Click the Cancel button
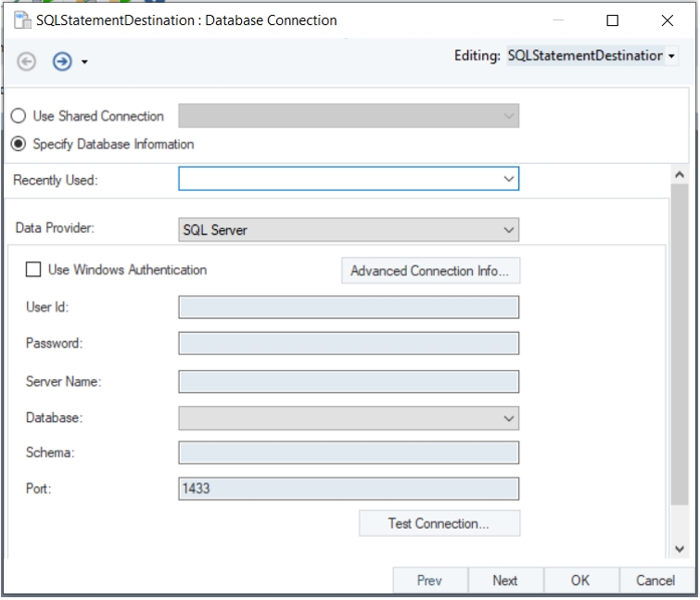Screen dimensions: 700x600 coord(655,581)
